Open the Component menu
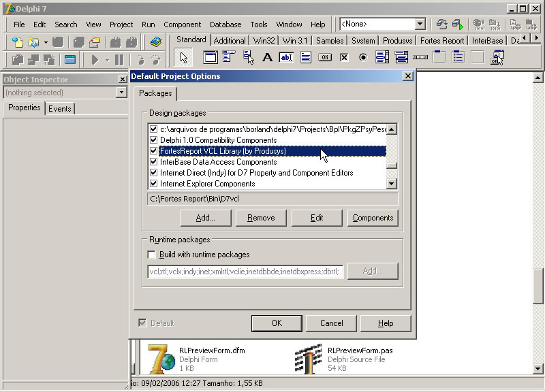The height and width of the screenshot is (392, 545). tap(182, 24)
